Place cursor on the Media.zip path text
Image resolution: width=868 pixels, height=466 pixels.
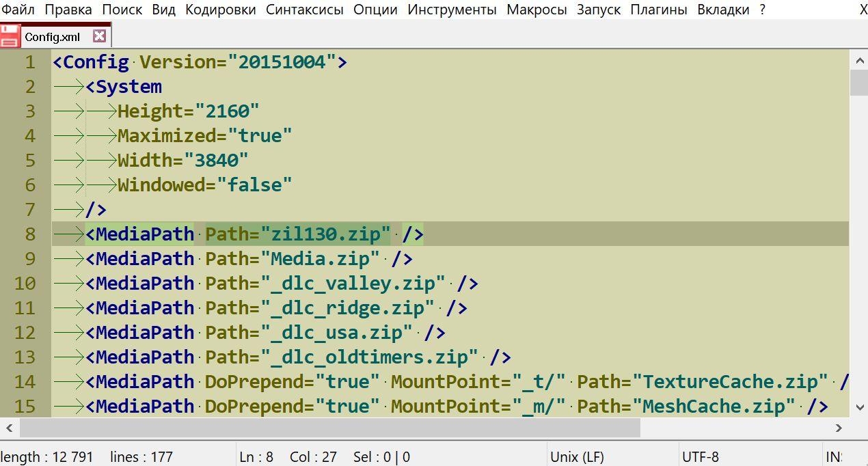pyautogui.click(x=325, y=259)
